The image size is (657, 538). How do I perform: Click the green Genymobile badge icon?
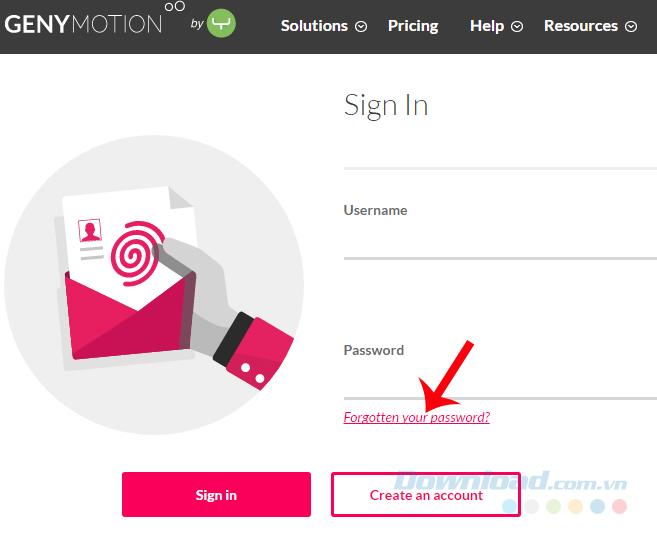221,25
